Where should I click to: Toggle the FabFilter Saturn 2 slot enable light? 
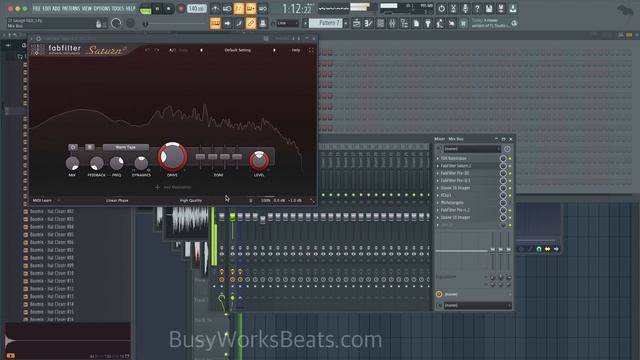(x=510, y=166)
